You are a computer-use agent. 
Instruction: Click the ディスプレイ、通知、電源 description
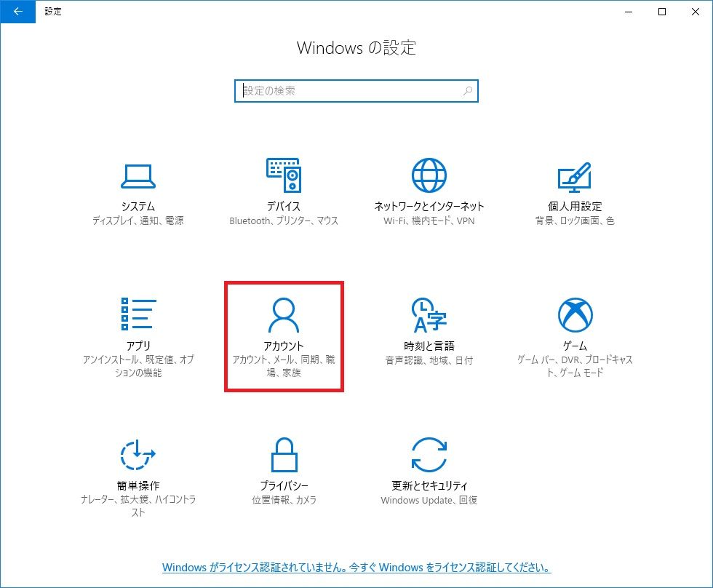(x=138, y=220)
